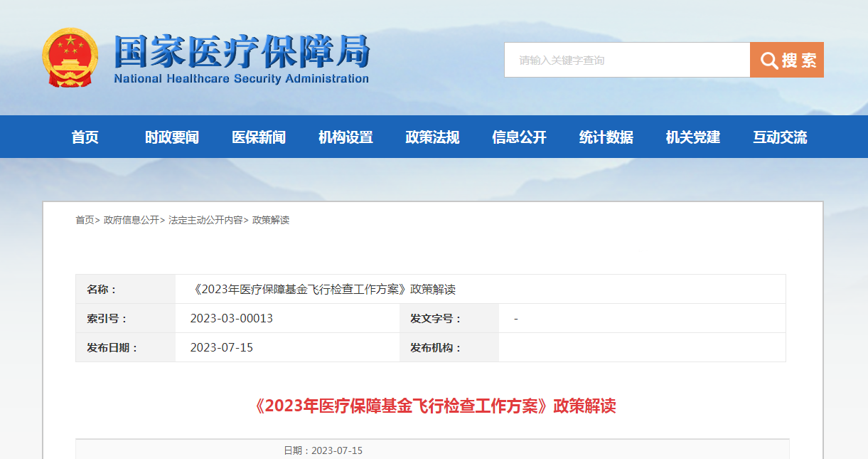This screenshot has width=868, height=459.
Task: Click the 国家医疗保障局 site title
Action: click(x=242, y=51)
